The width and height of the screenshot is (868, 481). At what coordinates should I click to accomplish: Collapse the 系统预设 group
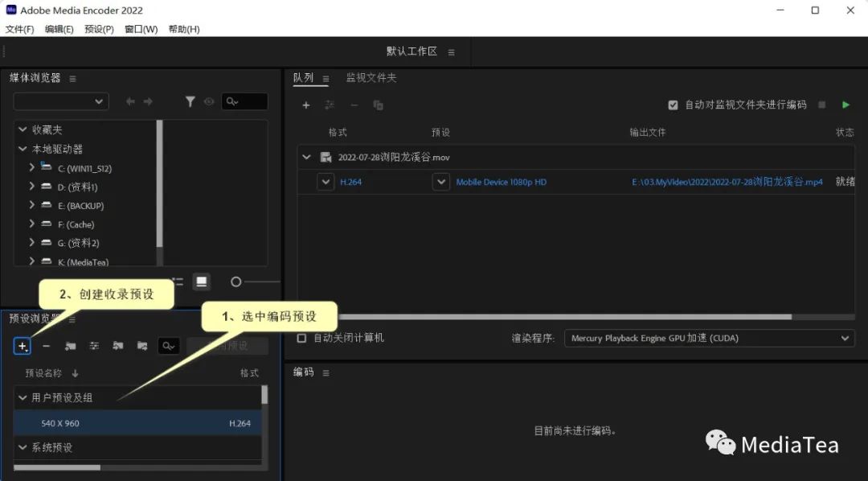pos(23,447)
